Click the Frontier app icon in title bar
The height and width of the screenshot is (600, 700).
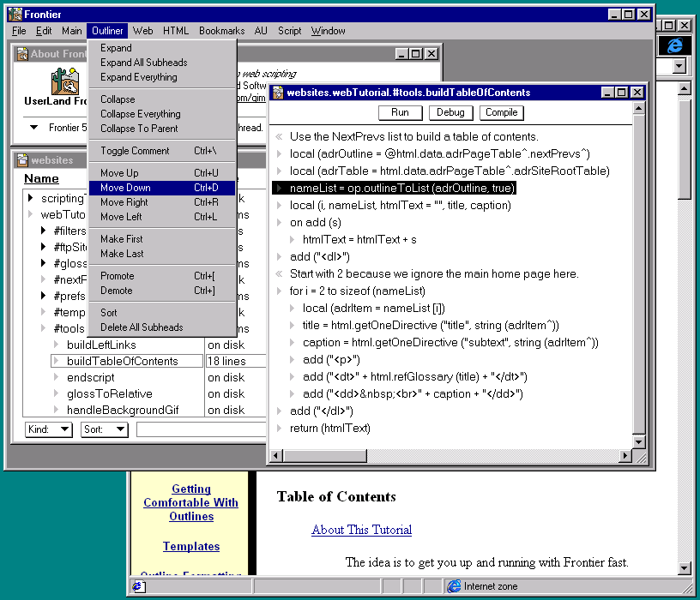pos(15,14)
